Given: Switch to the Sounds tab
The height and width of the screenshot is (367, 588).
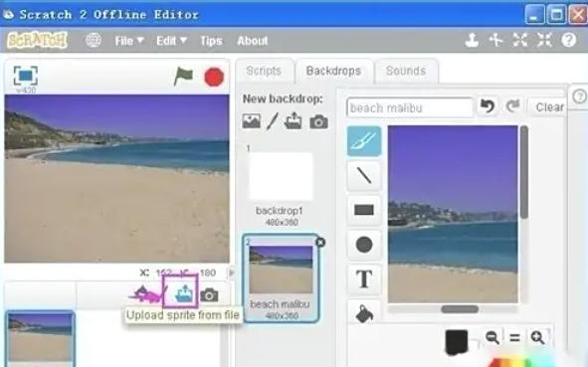Looking at the screenshot, I should (406, 71).
